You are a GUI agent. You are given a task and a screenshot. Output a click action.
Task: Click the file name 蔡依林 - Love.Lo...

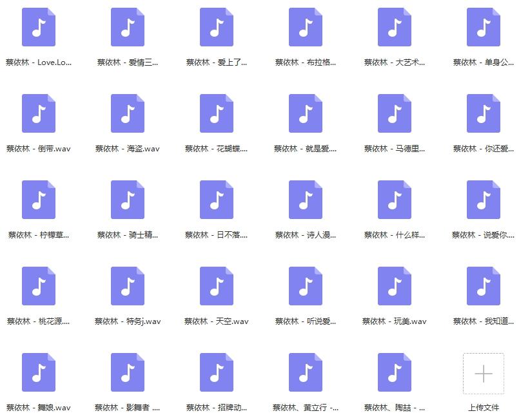point(39,62)
